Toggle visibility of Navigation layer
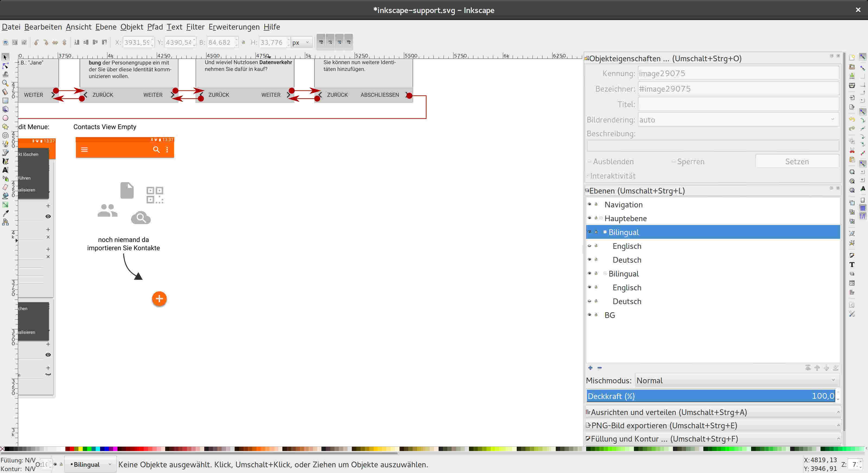Viewport: 868px width, 473px height. pos(589,204)
